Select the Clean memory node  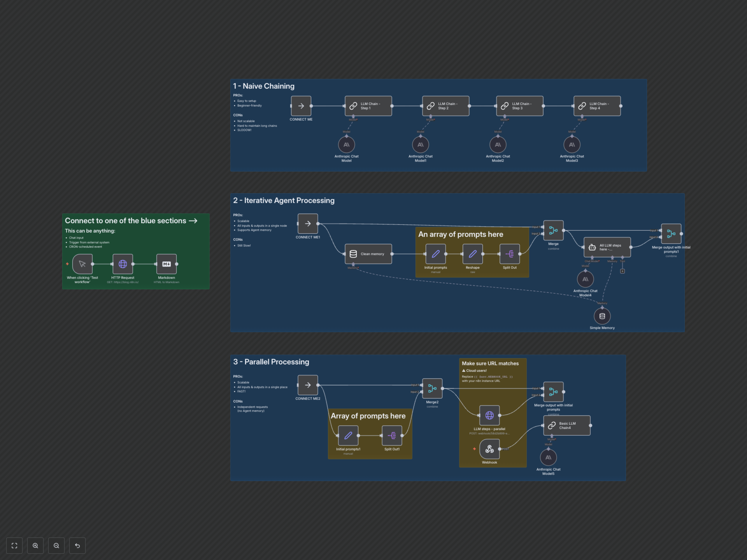(x=368, y=254)
